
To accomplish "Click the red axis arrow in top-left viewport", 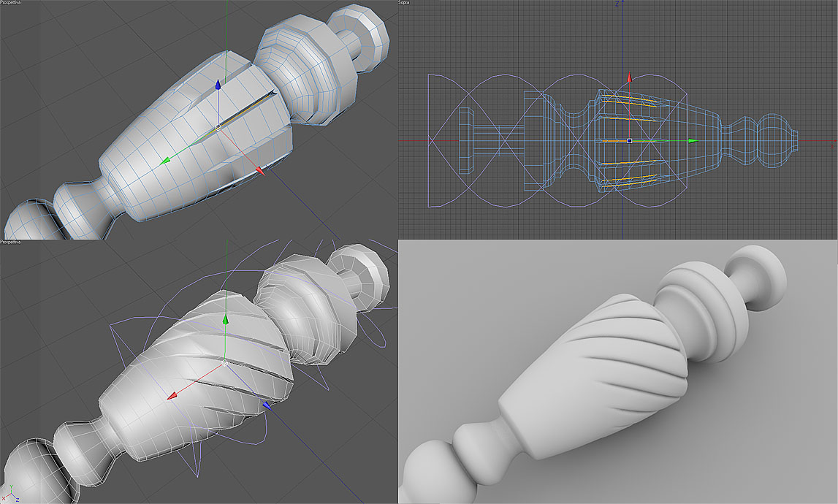I will tap(260, 170).
